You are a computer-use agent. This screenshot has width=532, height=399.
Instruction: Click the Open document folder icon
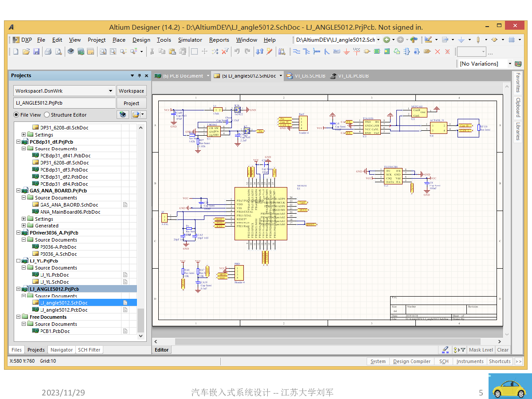pyautogui.click(x=26, y=51)
